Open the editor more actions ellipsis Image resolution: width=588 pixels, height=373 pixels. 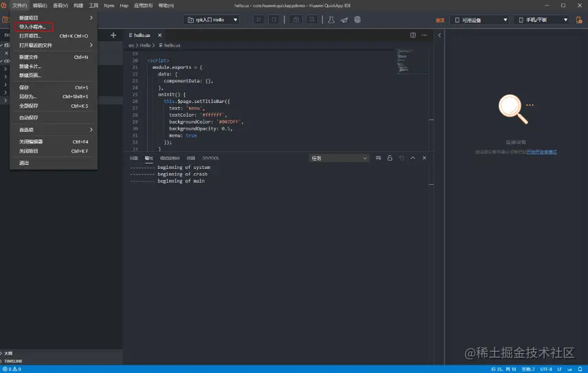424,35
